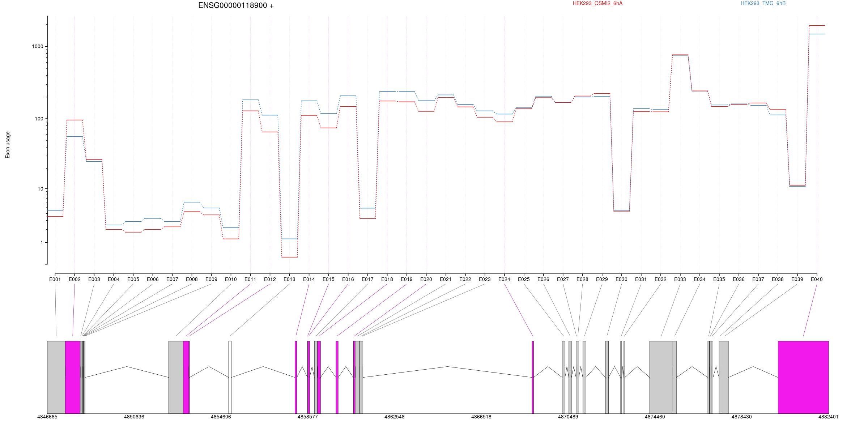Click exon label E036
This screenshot has height=434, width=868.
click(739, 279)
